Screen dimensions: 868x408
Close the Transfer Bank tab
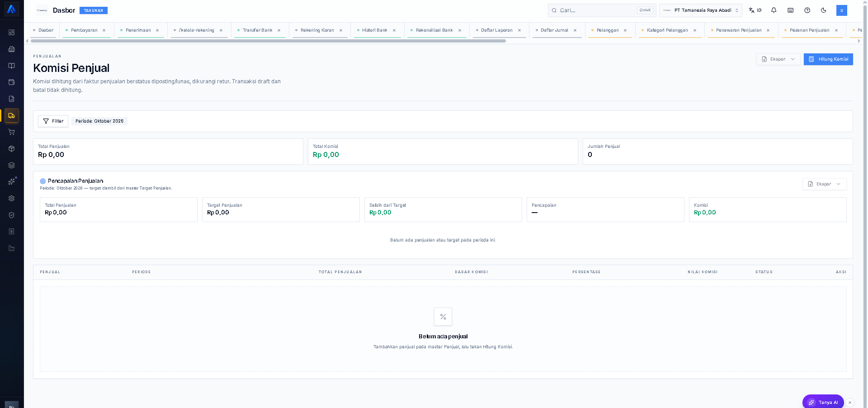click(279, 30)
